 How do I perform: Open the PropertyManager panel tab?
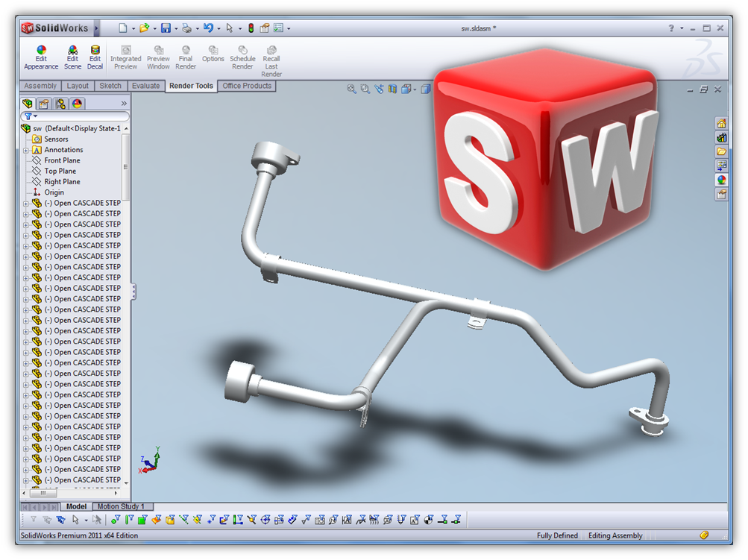tap(44, 104)
